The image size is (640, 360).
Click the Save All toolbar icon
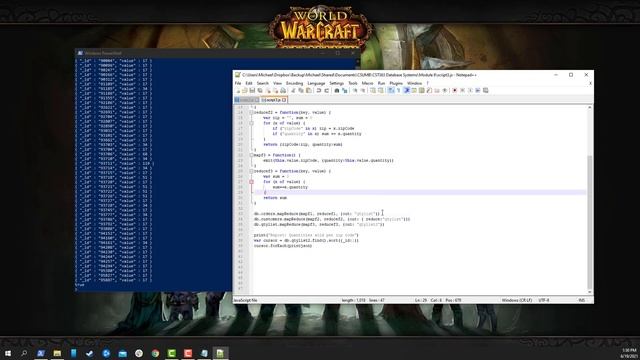click(x=259, y=90)
